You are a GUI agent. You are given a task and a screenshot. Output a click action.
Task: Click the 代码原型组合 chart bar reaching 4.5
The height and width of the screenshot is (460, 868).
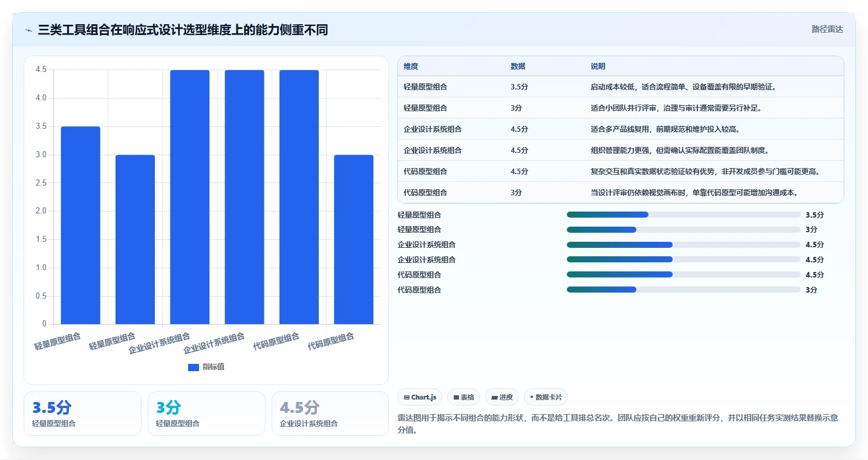pyautogui.click(x=299, y=197)
